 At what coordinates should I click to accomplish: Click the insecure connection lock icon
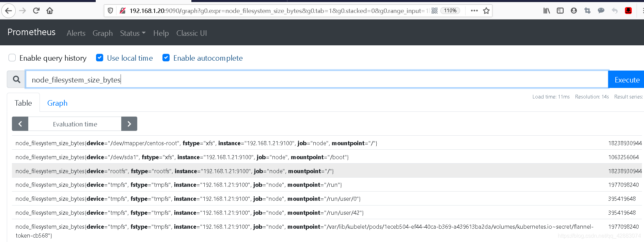coord(123,11)
